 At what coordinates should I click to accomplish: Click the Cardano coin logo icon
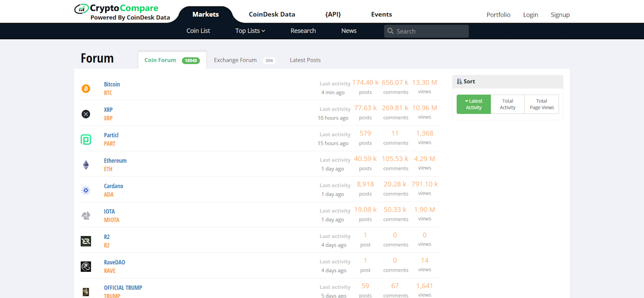pyautogui.click(x=86, y=190)
